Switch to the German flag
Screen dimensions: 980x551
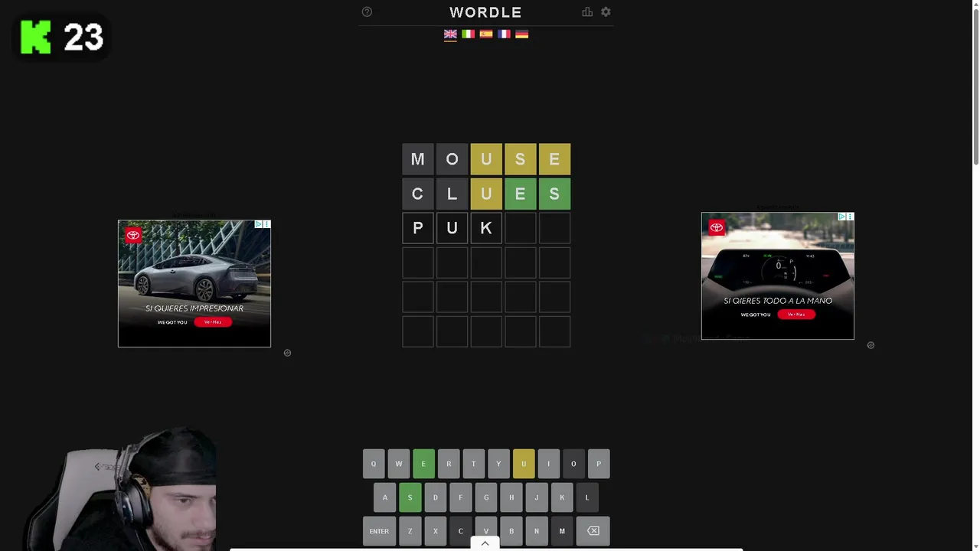(x=522, y=34)
